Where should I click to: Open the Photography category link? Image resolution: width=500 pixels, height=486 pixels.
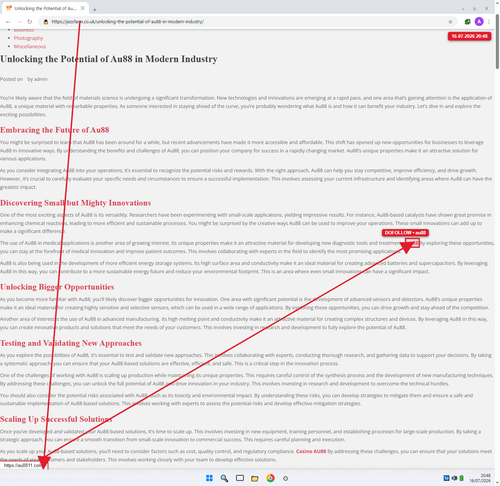point(28,38)
